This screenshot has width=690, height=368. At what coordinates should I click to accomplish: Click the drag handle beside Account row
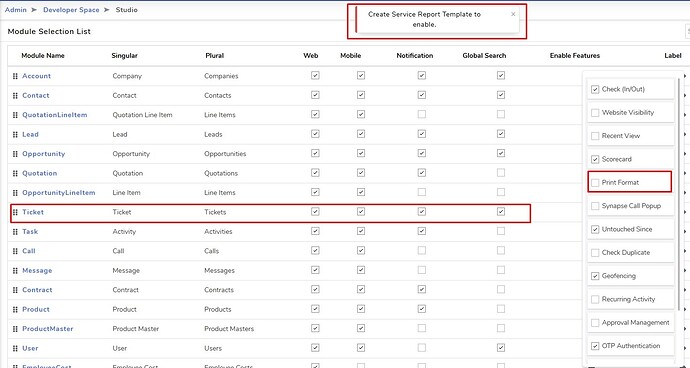[15, 76]
